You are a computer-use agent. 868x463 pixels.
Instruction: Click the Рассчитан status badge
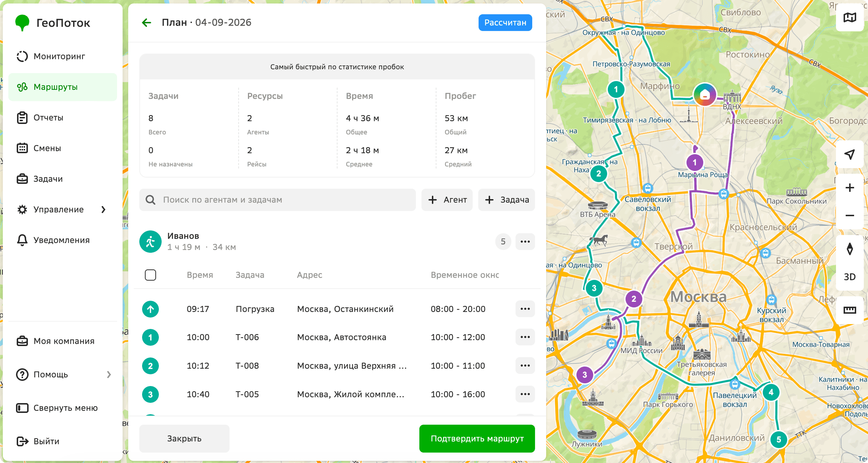point(505,23)
